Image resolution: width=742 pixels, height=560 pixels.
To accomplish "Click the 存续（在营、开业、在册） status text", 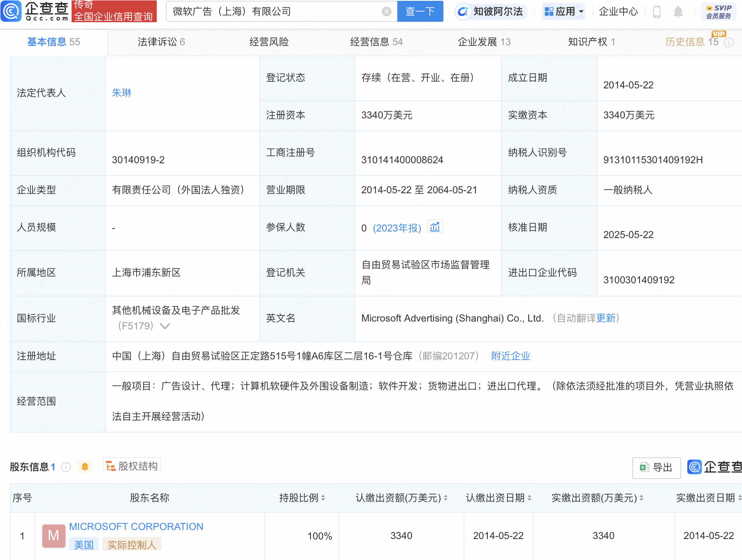I will (x=420, y=78).
